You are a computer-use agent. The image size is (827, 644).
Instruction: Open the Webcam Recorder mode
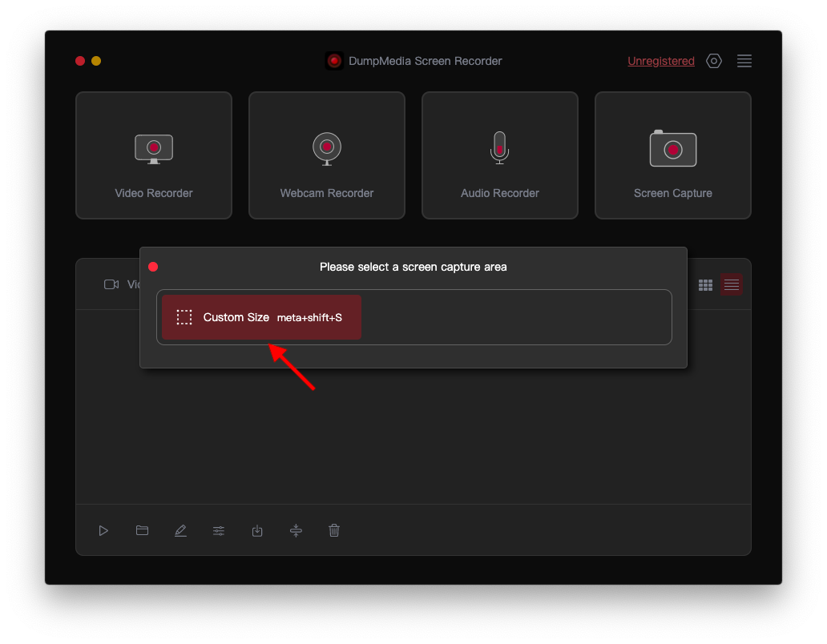pos(326,155)
